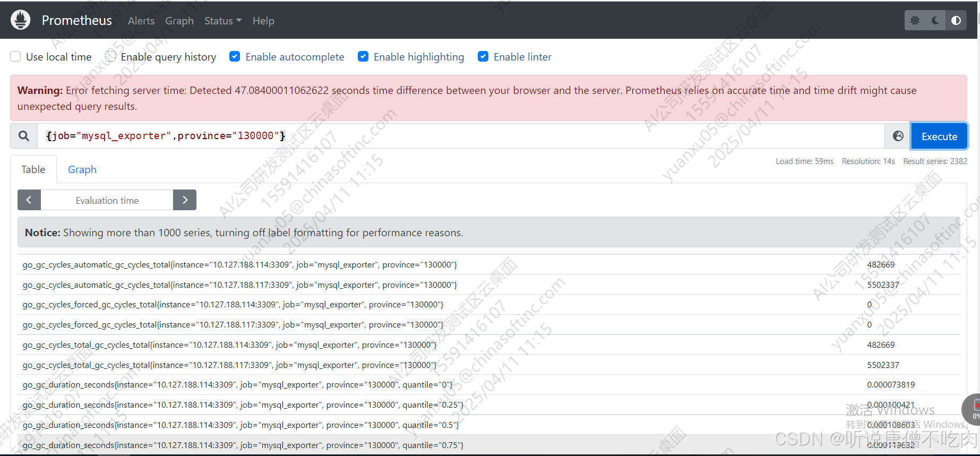980x456 pixels.
Task: Disable Enable highlighting checkbox
Action: (x=363, y=56)
